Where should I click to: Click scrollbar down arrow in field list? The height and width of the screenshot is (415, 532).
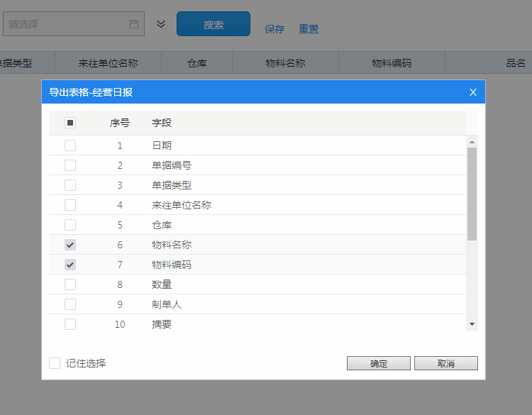[x=472, y=324]
